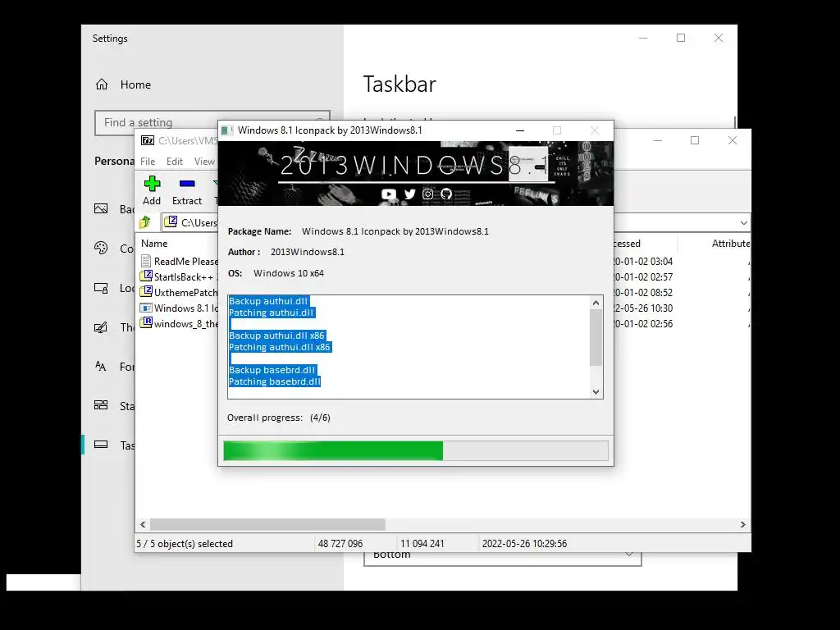
Task: Open the Edit menu in 7-Zip
Action: pos(175,162)
